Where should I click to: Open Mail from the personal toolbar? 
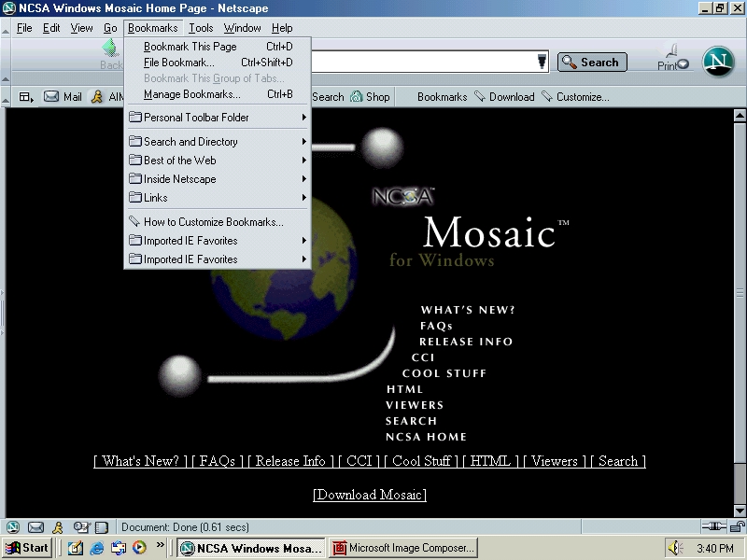(63, 97)
